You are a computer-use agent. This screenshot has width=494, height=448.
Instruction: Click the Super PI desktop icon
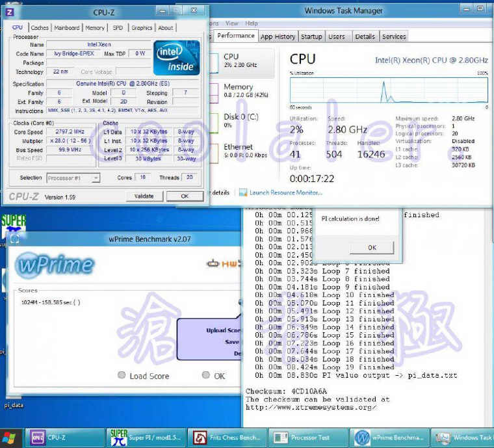click(13, 226)
